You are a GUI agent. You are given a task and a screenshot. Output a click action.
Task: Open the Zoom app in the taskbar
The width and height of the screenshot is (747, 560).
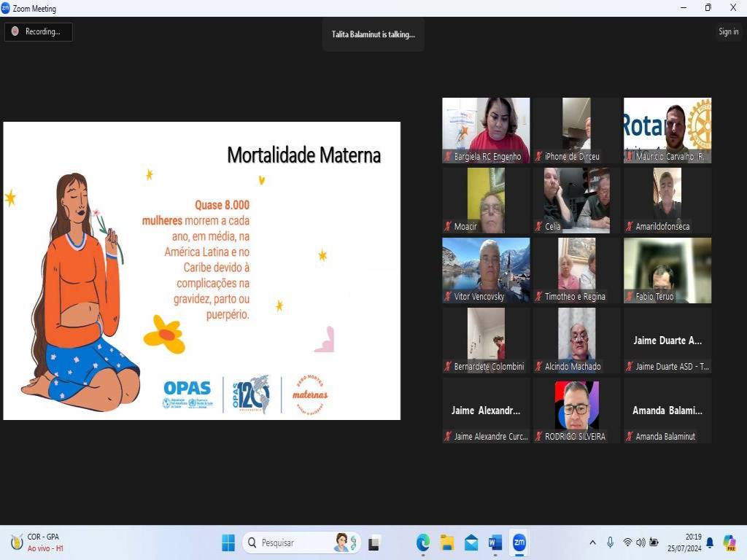(519, 542)
